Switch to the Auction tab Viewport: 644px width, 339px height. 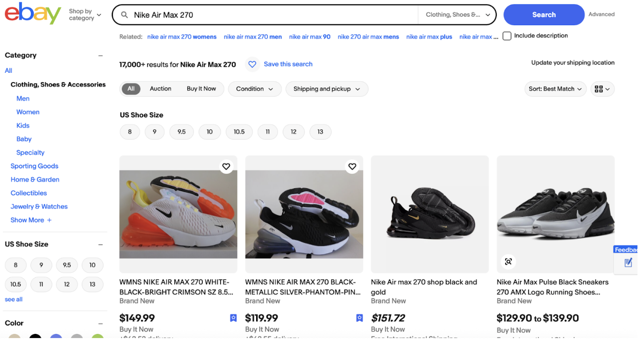[x=160, y=89]
